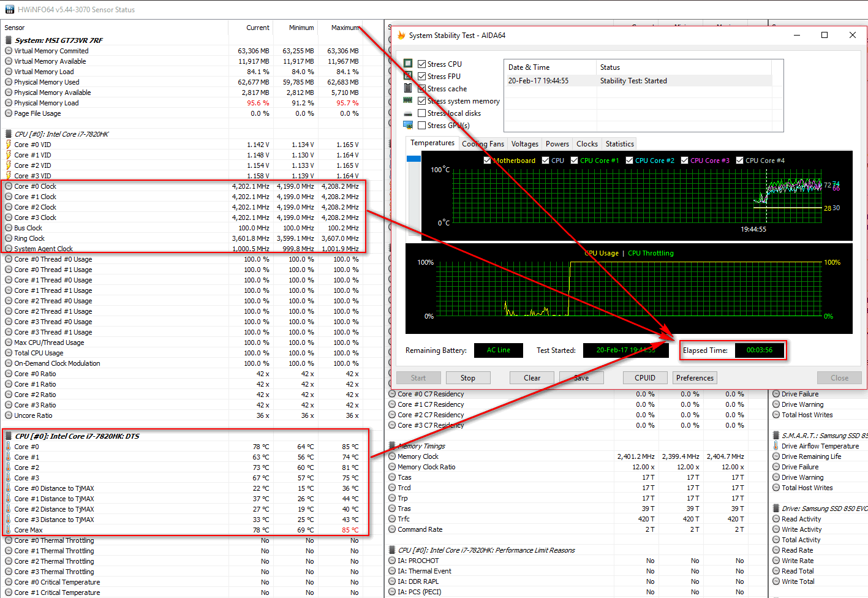
Task: Open CPUID from the stability test window
Action: (x=645, y=378)
